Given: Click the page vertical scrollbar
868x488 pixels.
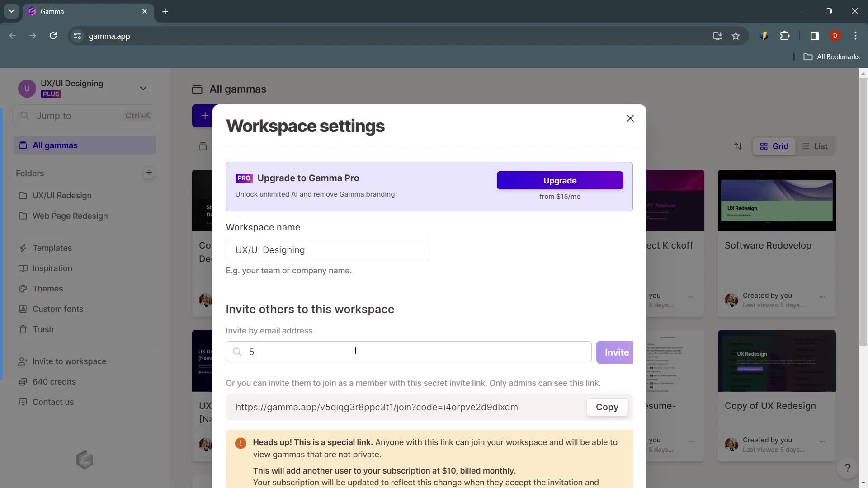Looking at the screenshot, I should pyautogui.click(x=863, y=212).
